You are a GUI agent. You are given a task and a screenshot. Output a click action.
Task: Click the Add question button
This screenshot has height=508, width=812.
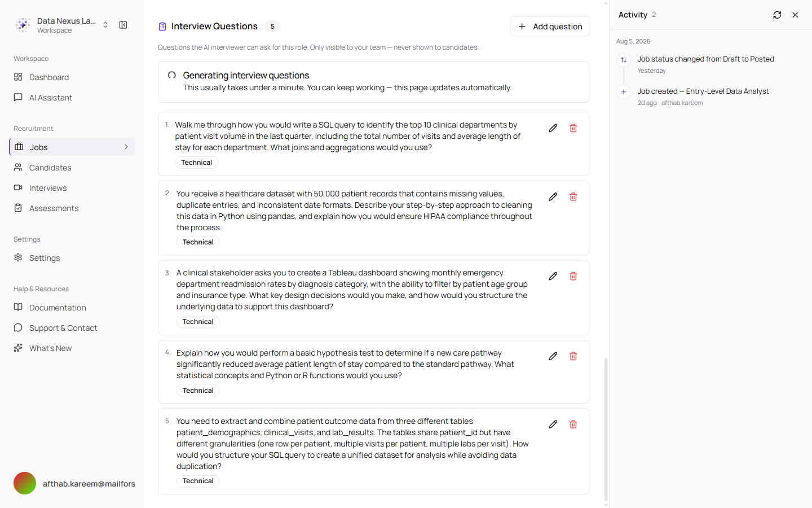550,27
